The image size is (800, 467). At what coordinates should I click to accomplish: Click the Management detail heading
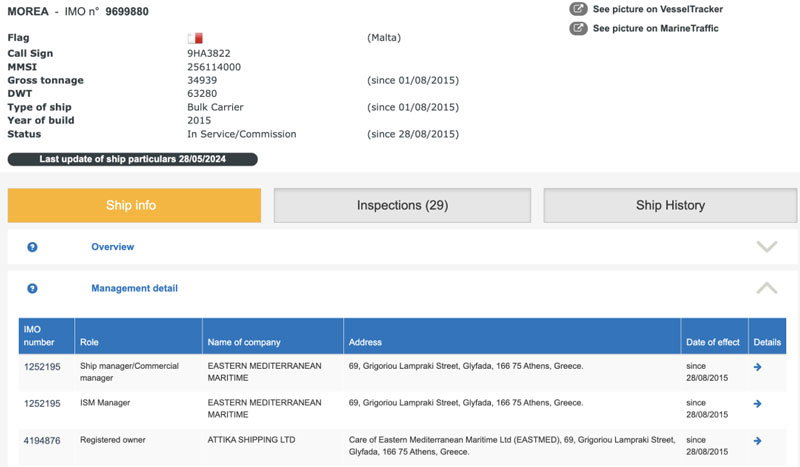(135, 288)
